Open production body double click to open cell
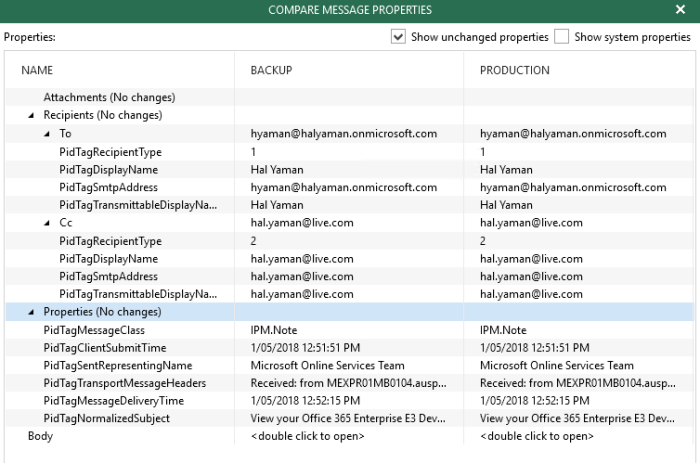The width and height of the screenshot is (700, 463). coord(537,436)
